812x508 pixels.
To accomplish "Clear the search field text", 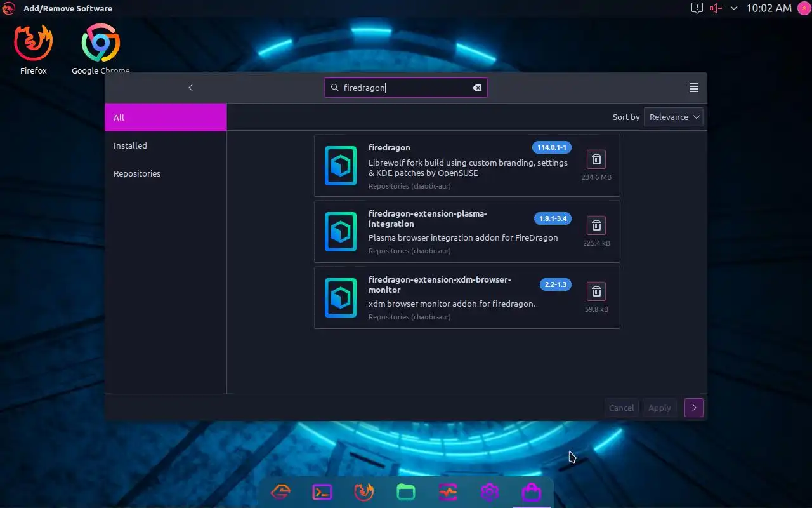I will 477,88.
